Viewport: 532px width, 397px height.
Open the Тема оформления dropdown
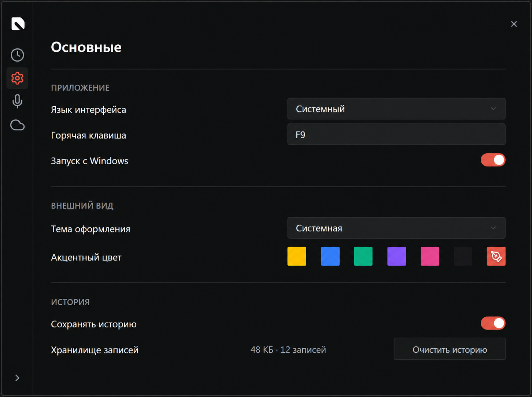click(x=396, y=228)
